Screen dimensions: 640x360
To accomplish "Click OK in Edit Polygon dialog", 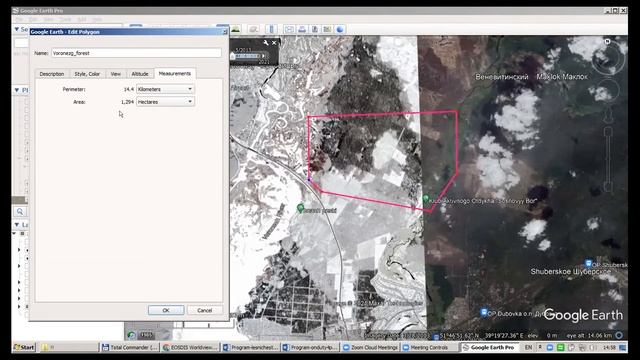I will coord(166,310).
